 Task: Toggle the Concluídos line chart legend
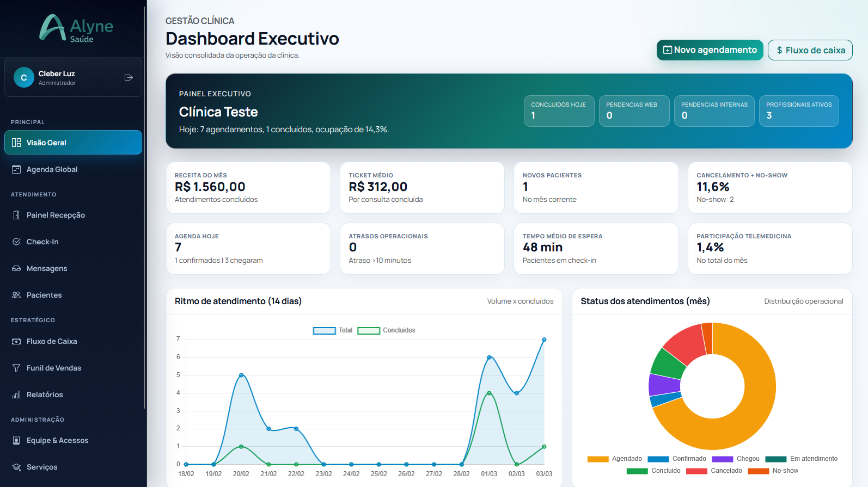[386, 330]
